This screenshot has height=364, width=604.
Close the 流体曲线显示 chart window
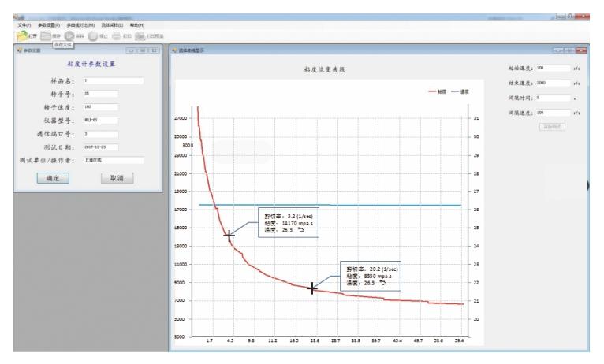pos(581,50)
